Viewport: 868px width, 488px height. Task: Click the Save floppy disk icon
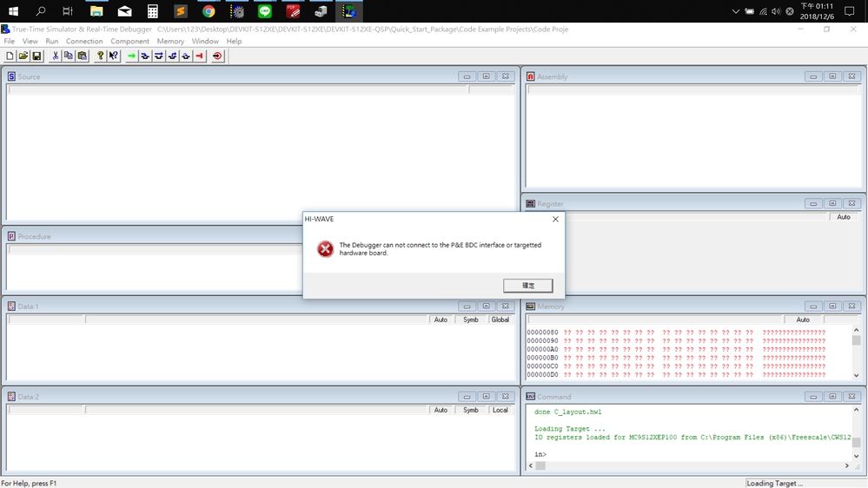pyautogui.click(x=36, y=56)
